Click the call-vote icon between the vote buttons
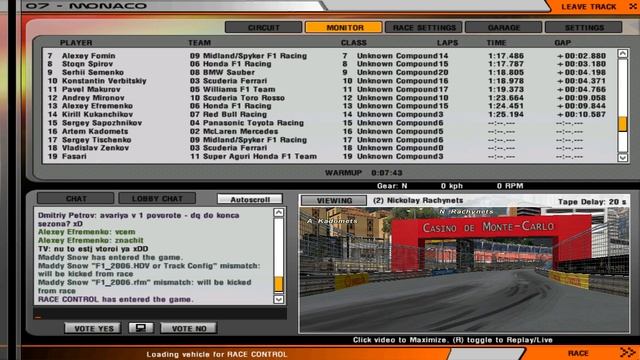The image size is (640, 360). tap(141, 328)
